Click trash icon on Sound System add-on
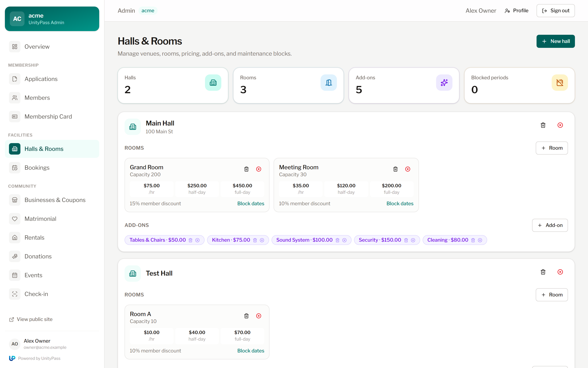This screenshot has width=588, height=368. point(337,240)
